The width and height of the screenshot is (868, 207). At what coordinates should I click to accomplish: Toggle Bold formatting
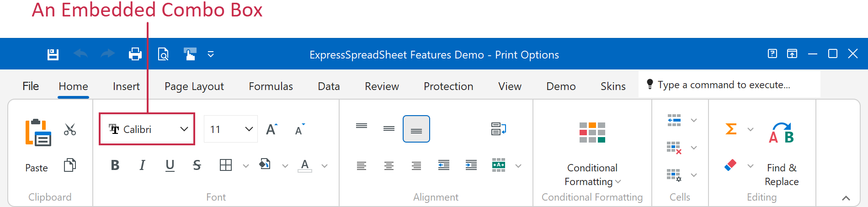(x=115, y=165)
